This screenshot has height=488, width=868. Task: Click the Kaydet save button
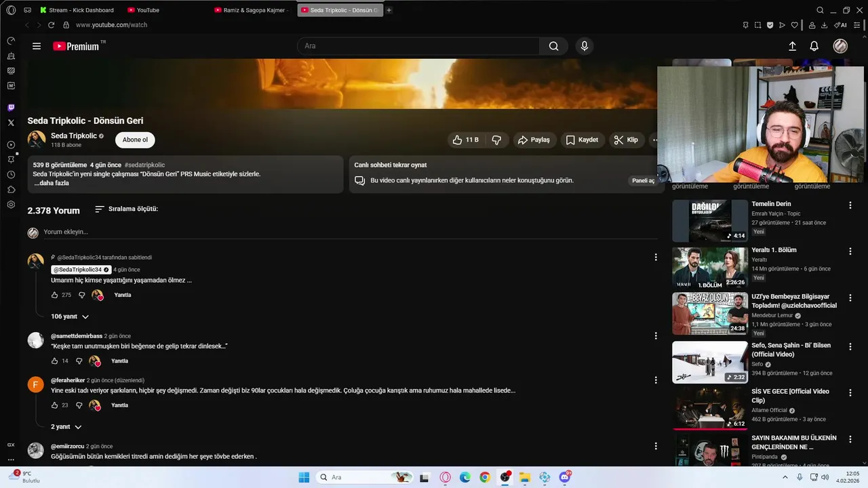(x=582, y=140)
